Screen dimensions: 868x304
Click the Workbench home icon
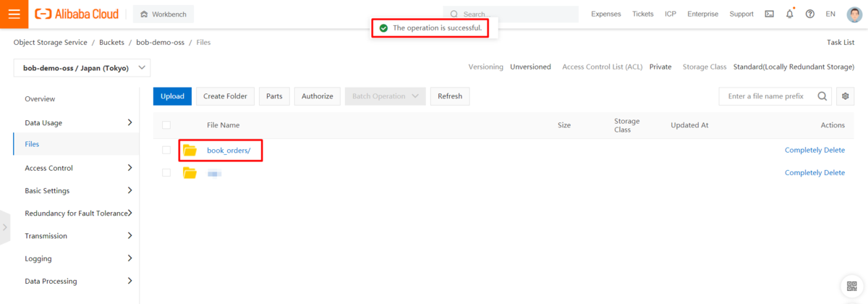145,14
